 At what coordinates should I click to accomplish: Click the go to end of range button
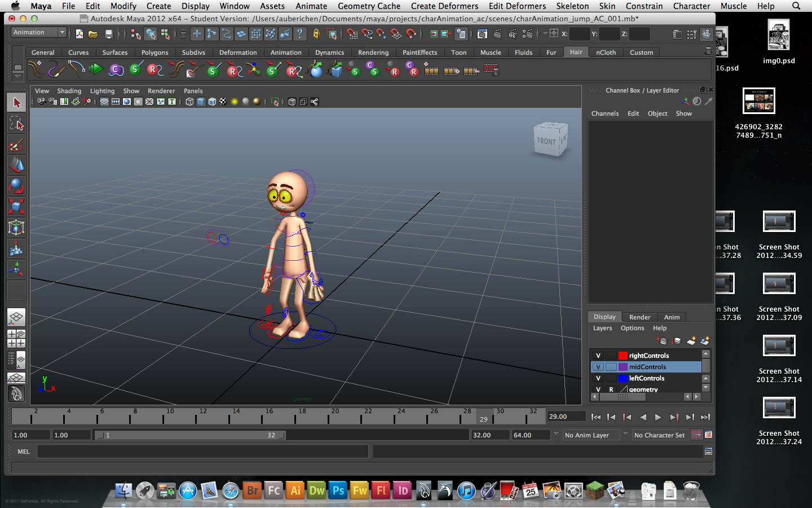pyautogui.click(x=705, y=417)
